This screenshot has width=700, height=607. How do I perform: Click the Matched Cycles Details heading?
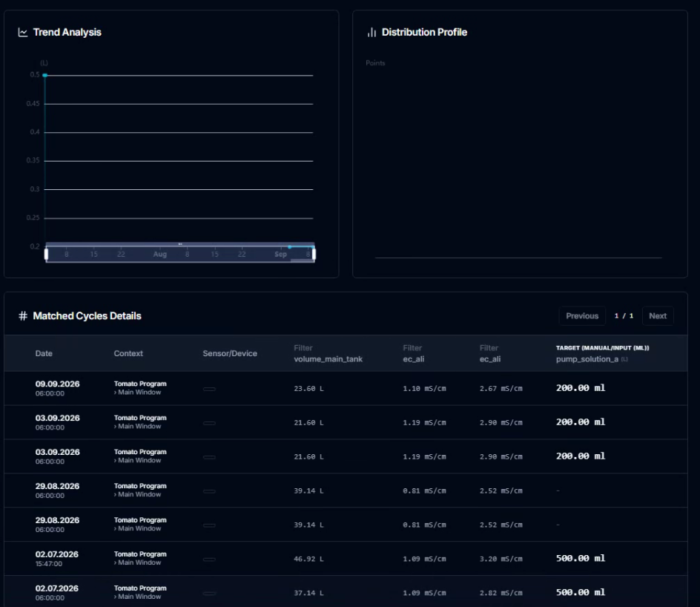[87, 316]
